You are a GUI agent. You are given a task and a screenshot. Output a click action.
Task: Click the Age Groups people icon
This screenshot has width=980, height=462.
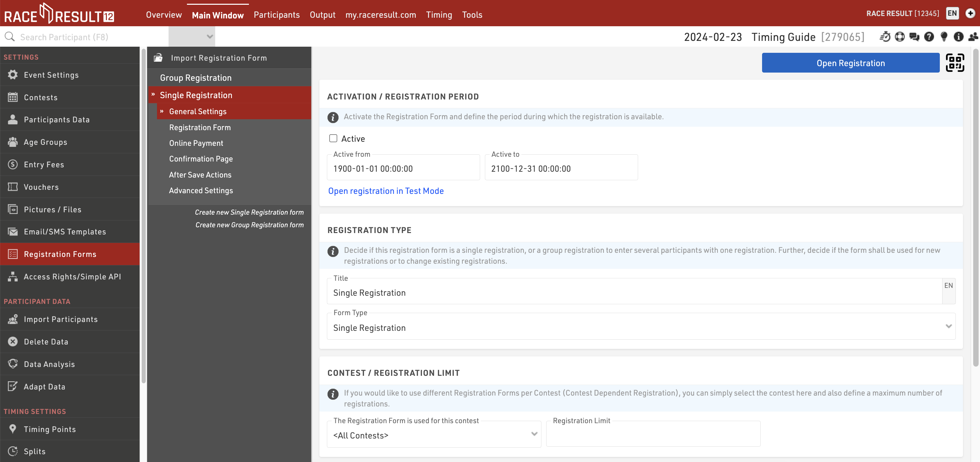pos(13,142)
